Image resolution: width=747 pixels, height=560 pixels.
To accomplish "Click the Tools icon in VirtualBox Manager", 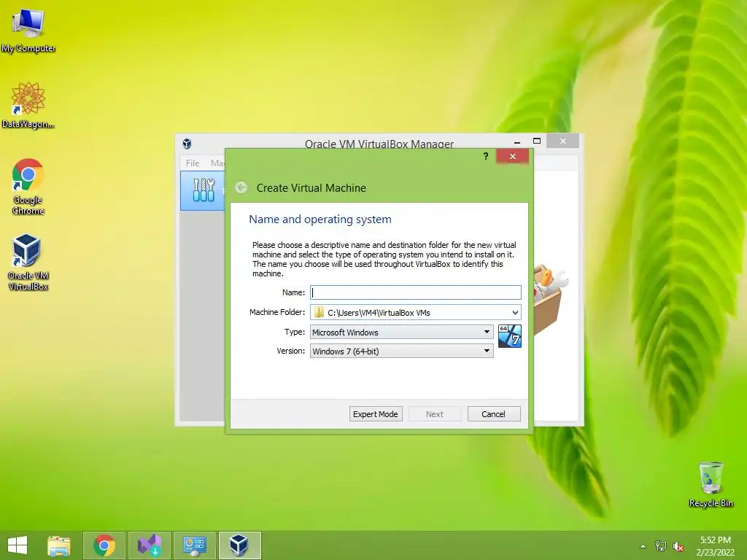I will tap(204, 190).
